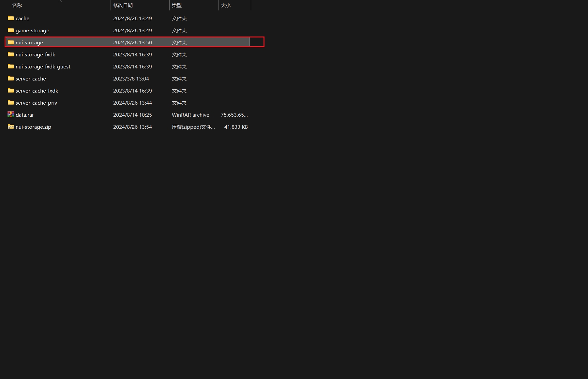This screenshot has width=588, height=379.
Task: Click the WinRAR archive type cell
Action: (x=190, y=115)
